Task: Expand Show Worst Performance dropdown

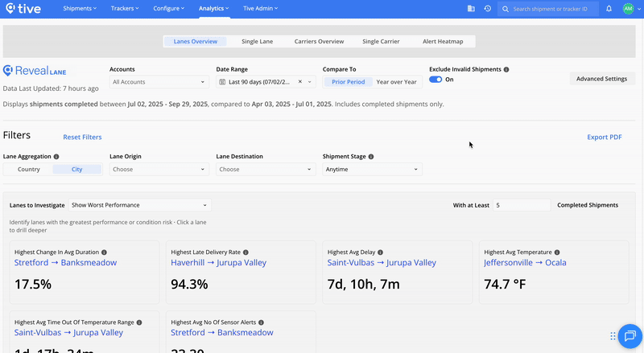Action: (139, 205)
